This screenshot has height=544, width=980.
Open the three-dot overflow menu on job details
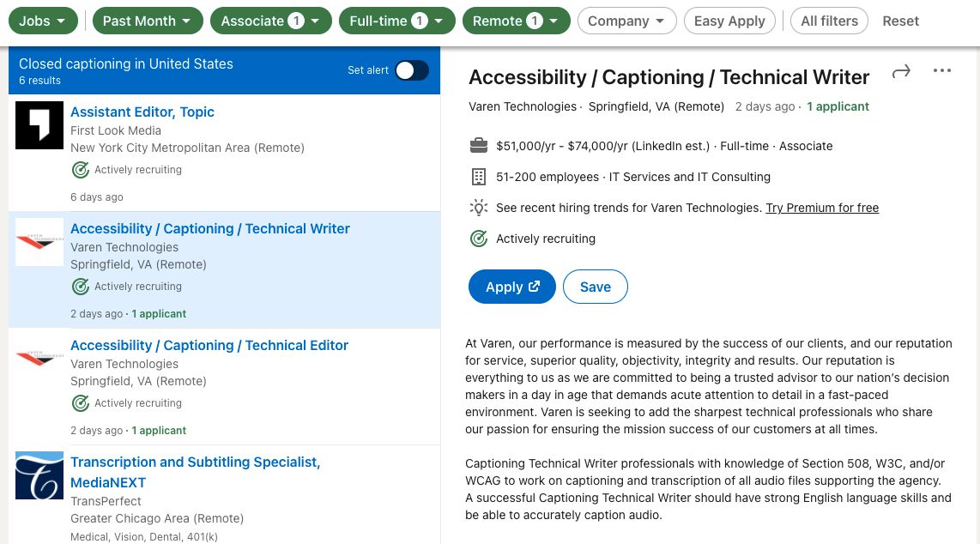942,71
